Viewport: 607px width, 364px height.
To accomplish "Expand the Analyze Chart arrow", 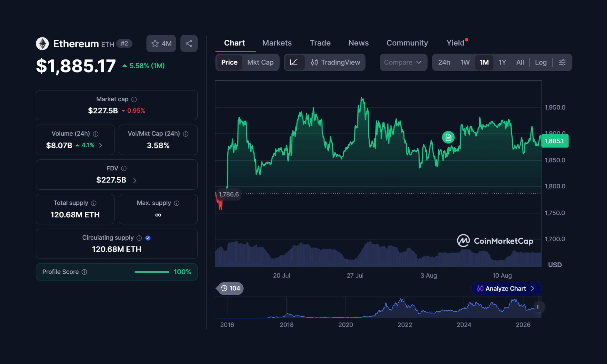I will [x=533, y=288].
